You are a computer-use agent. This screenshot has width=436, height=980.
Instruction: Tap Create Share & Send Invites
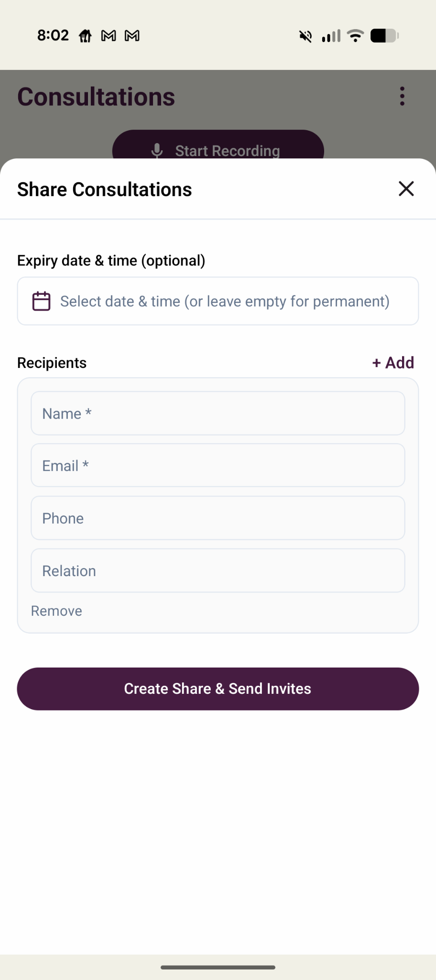[218, 689]
